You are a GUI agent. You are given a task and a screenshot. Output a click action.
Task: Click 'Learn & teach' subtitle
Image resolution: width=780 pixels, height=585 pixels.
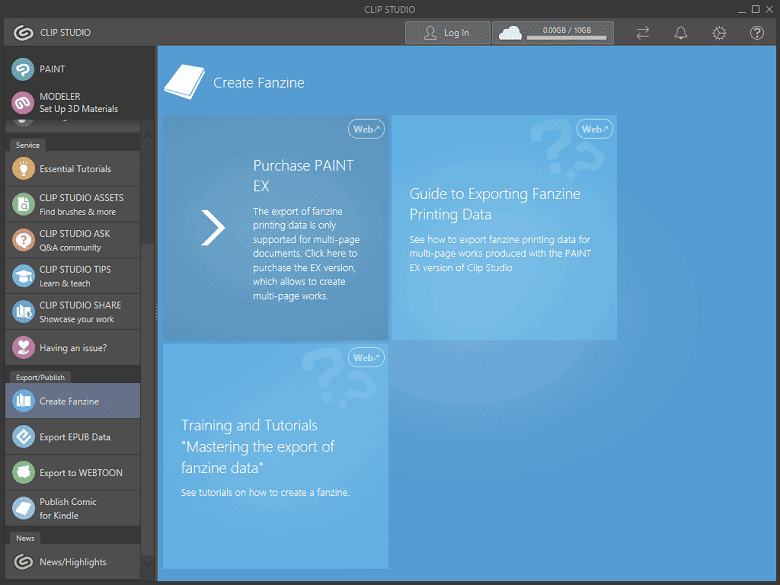pyautogui.click(x=65, y=284)
